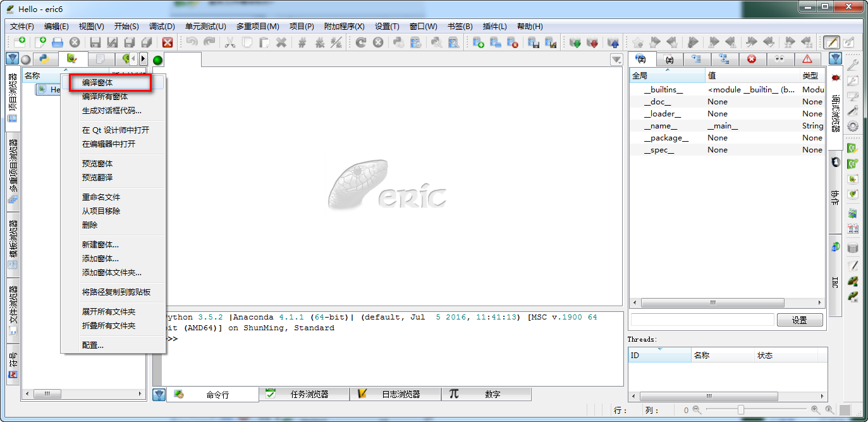
Task: Click the Redo arrow icon
Action: coord(209,42)
